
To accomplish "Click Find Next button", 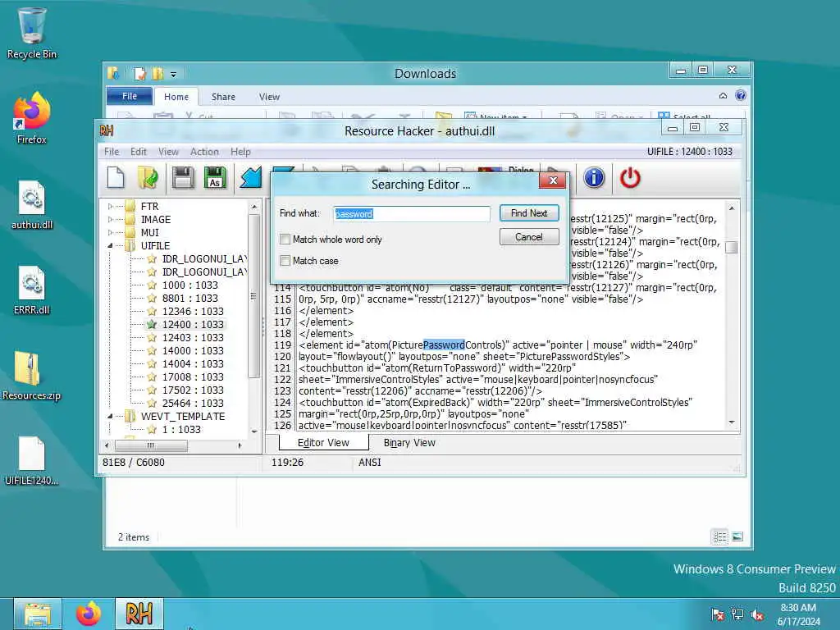I will [529, 213].
